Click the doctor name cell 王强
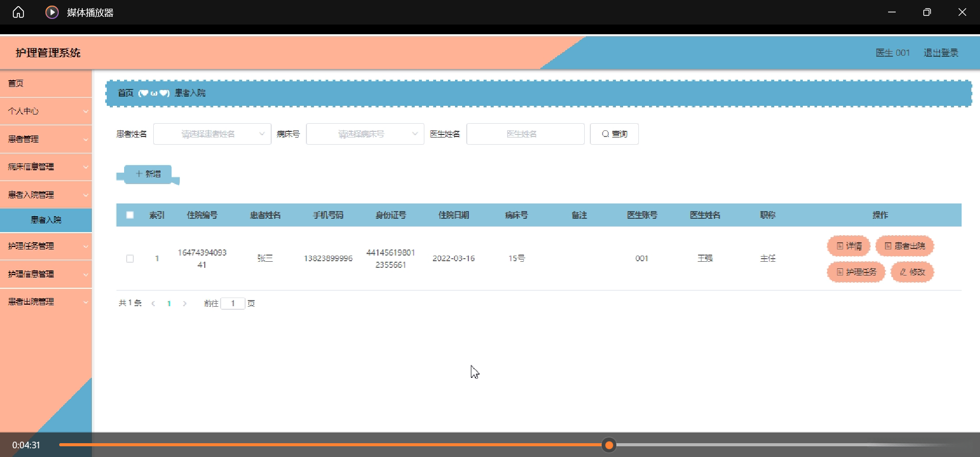 point(705,259)
